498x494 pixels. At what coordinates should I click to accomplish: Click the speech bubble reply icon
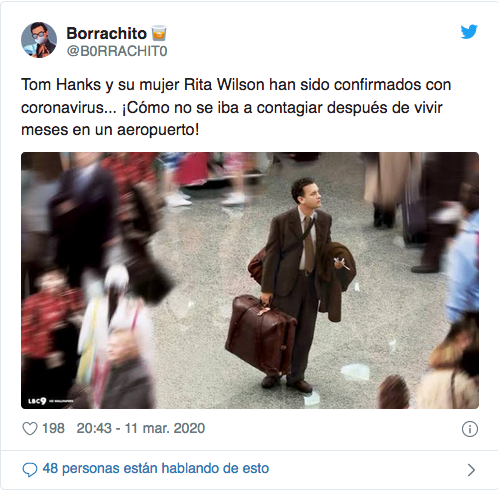click(30, 469)
